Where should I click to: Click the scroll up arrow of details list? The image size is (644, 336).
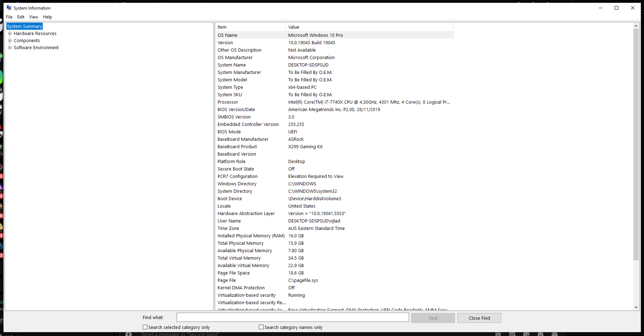(x=636, y=26)
